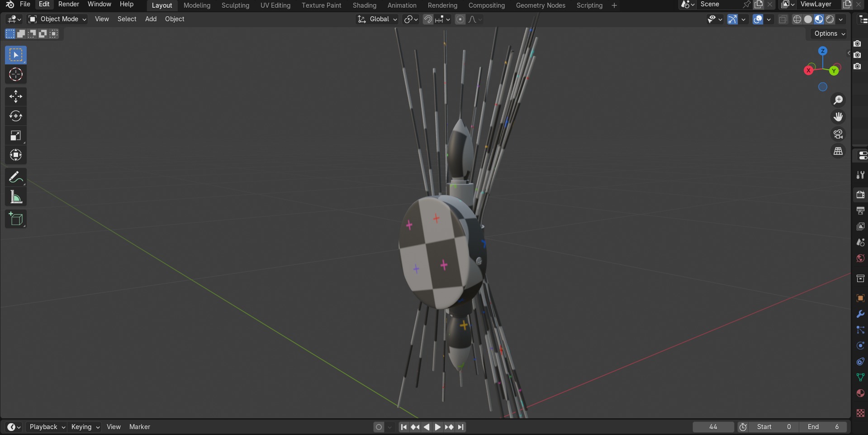Select the Add Cube tool
The height and width of the screenshot is (435, 868).
16,219
